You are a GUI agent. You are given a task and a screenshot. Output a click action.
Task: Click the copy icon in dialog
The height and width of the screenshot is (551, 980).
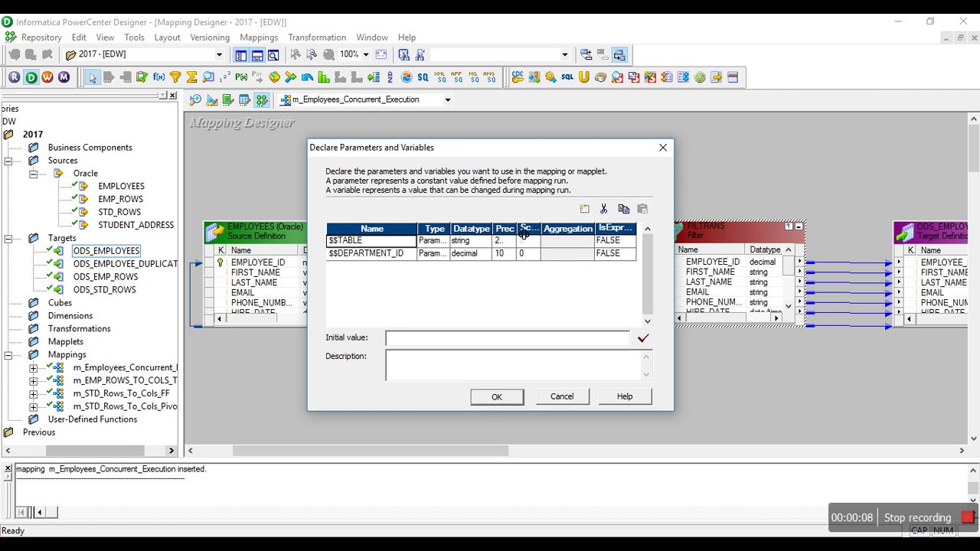coord(623,209)
